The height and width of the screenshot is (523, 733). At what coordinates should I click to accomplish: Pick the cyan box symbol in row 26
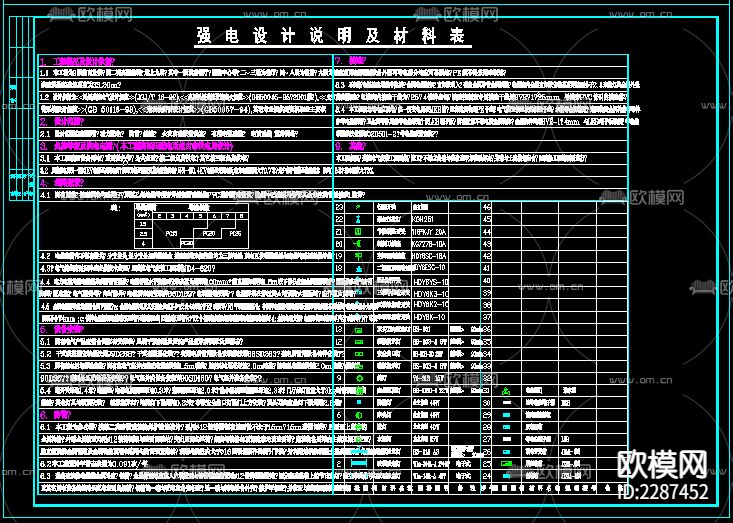point(506,451)
